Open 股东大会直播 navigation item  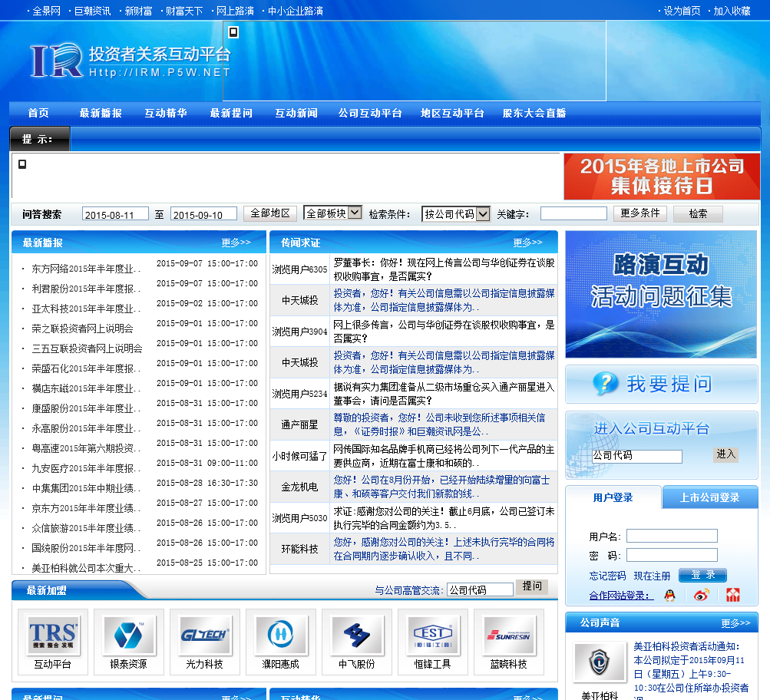click(x=534, y=114)
